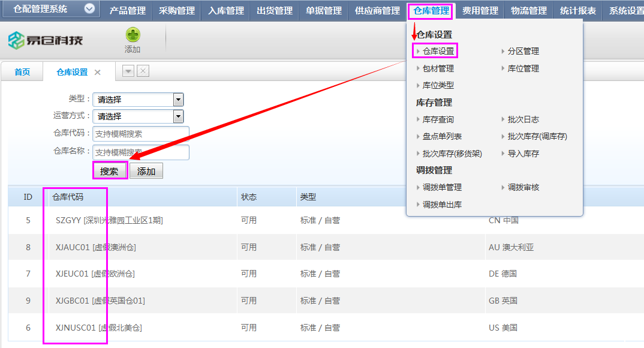644x348 pixels.
Task: Click the 易仓科技 logo icon
Action: [x=17, y=39]
